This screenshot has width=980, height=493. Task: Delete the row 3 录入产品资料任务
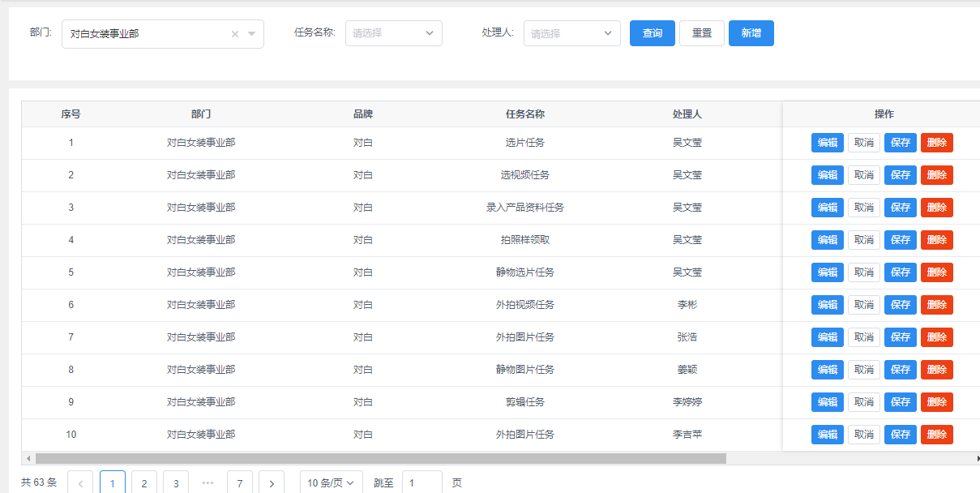tap(936, 208)
